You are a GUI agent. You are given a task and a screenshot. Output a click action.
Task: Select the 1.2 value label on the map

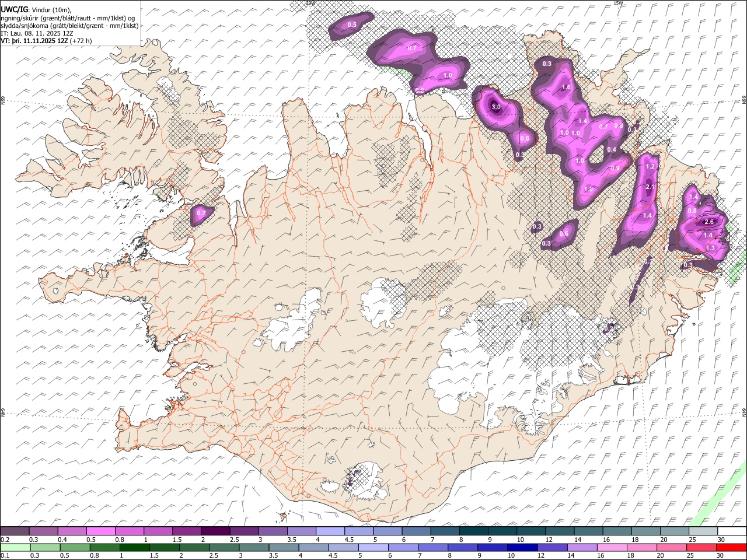pos(651,166)
